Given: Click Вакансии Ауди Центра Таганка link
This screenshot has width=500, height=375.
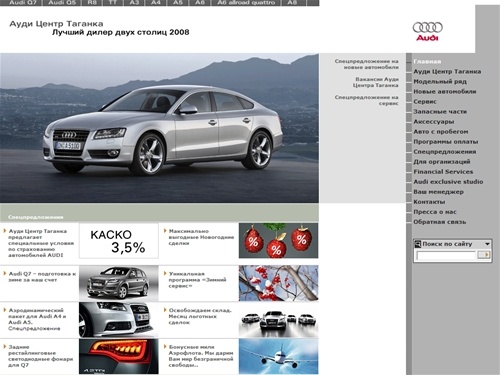Looking at the screenshot, I should (376, 82).
